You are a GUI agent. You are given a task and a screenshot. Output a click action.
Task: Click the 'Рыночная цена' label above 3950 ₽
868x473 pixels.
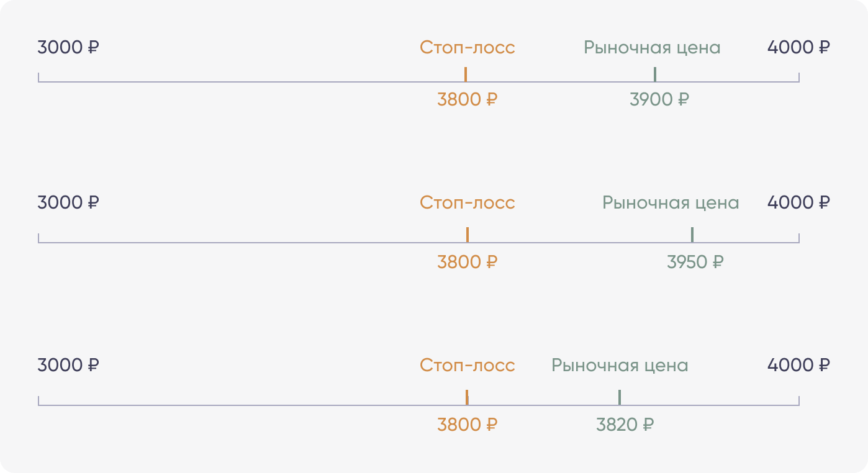pyautogui.click(x=671, y=203)
